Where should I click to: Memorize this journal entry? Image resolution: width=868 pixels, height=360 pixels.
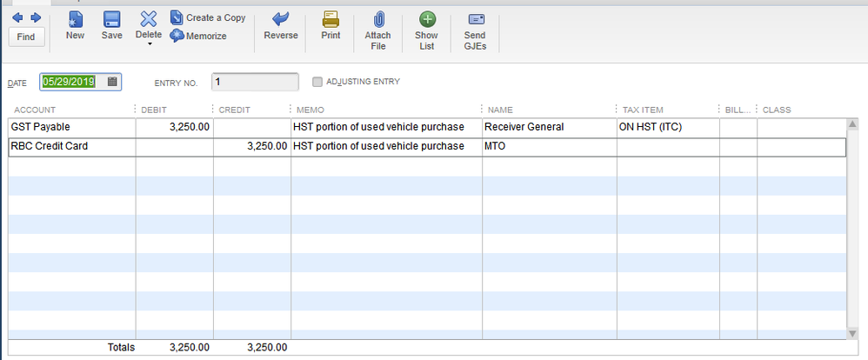tap(198, 36)
